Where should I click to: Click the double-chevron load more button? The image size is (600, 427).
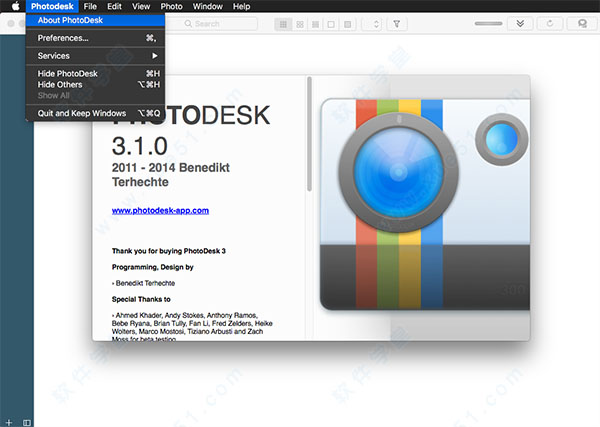[520, 24]
